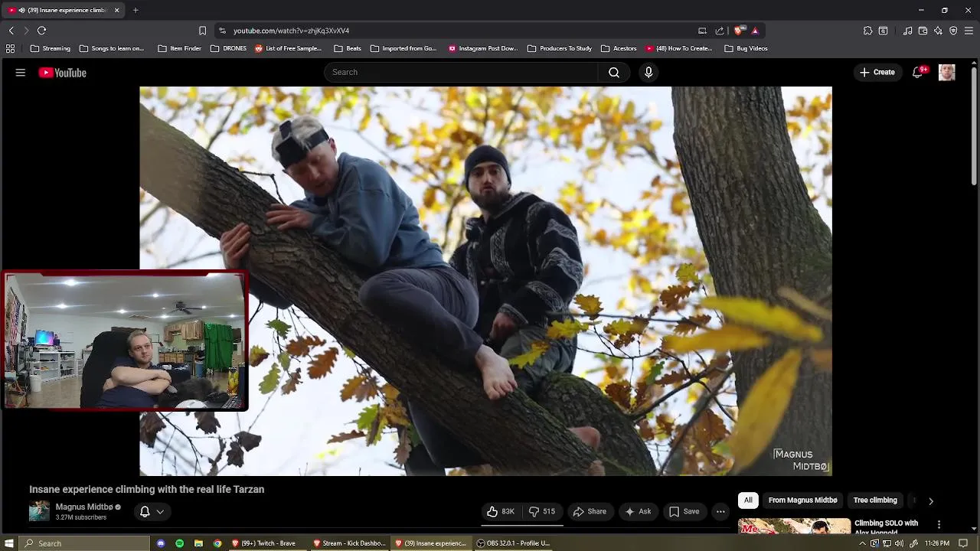980x551 pixels.
Task: Dislike the video with thumbs down
Action: 542,511
